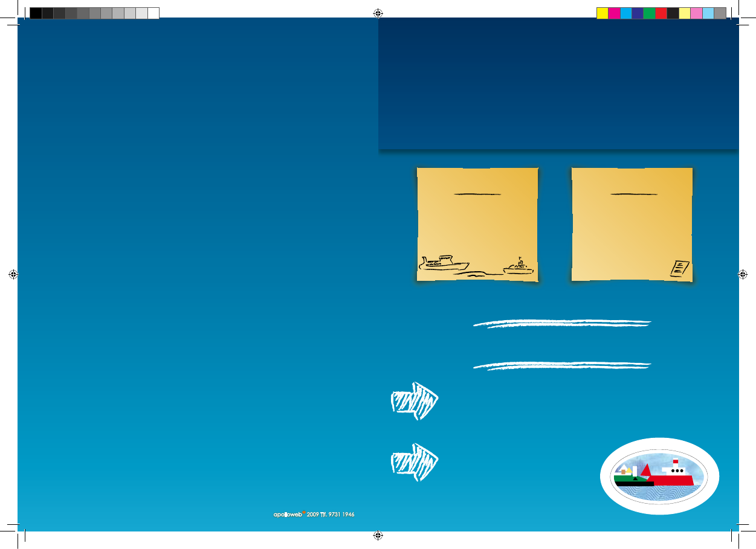Click the upper chalk-sketched white arrow
This screenshot has height=549, width=756.
[415, 401]
